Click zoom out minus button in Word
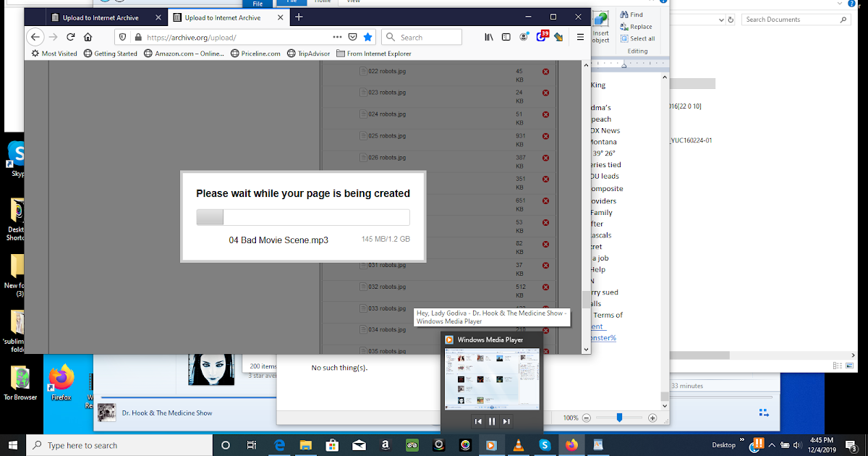The height and width of the screenshot is (456, 868). click(x=587, y=418)
